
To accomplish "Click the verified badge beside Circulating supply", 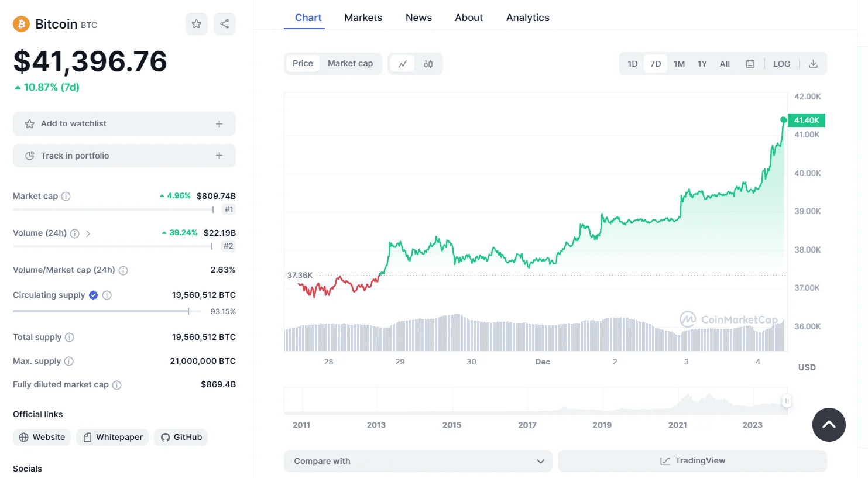I will click(94, 295).
